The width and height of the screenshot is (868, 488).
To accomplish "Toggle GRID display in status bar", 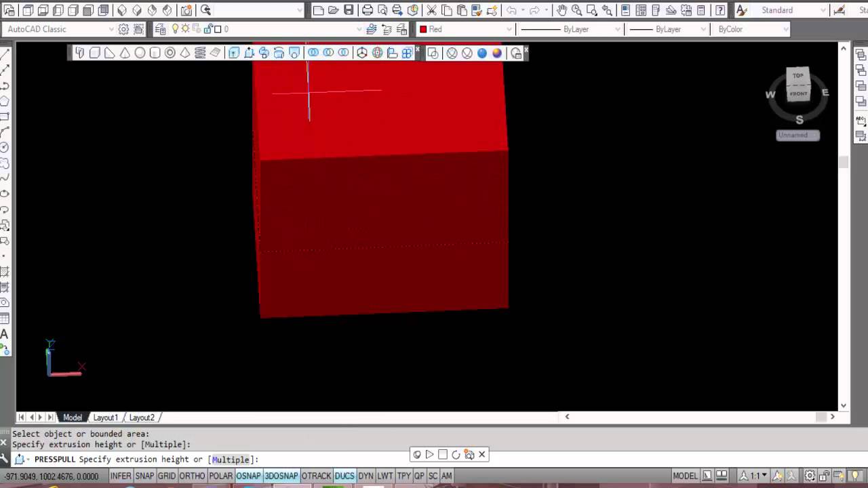I will (x=167, y=476).
